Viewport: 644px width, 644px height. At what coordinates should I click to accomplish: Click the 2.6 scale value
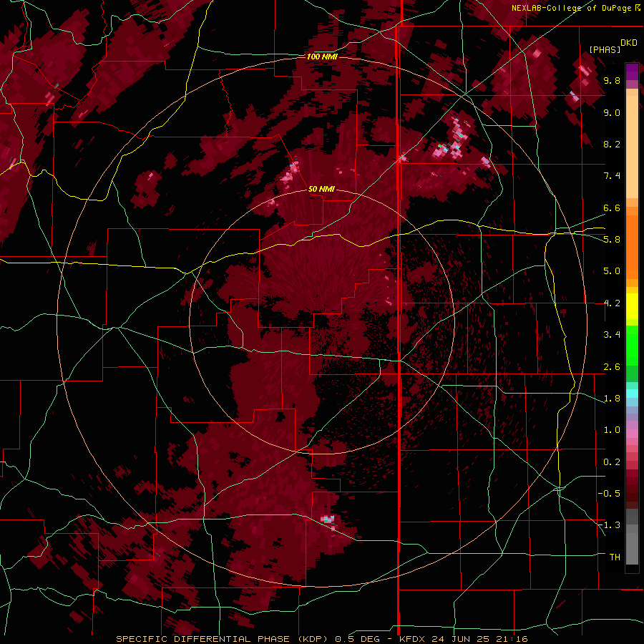(612, 367)
